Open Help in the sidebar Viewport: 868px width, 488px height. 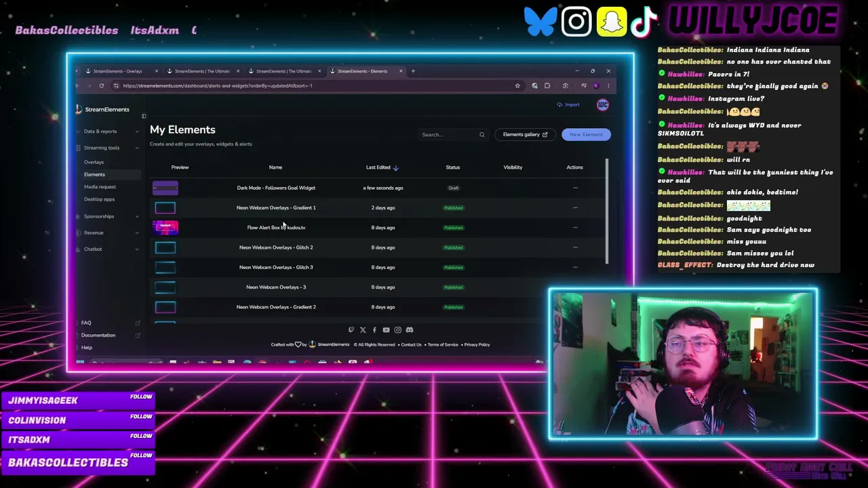tap(87, 348)
